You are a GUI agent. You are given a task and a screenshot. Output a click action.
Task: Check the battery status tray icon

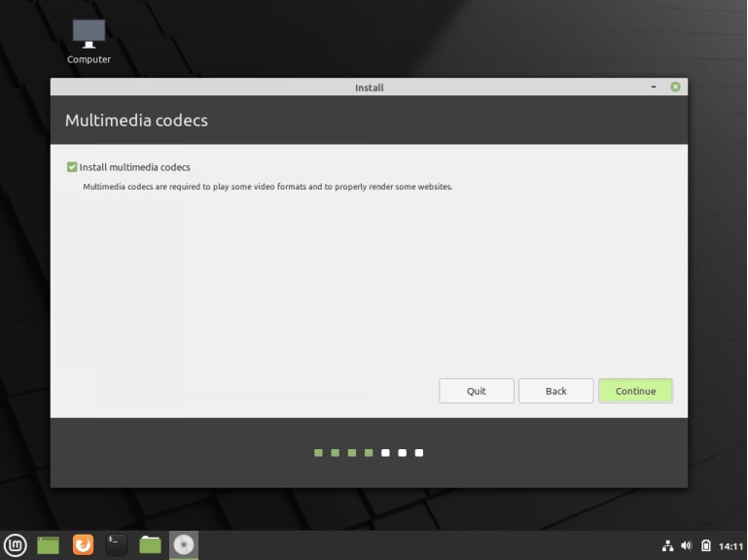click(x=706, y=545)
